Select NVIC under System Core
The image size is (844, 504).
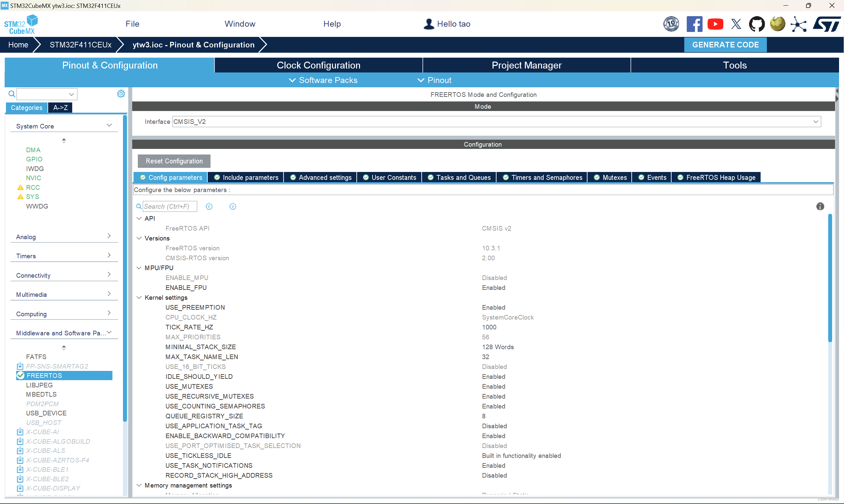[33, 178]
